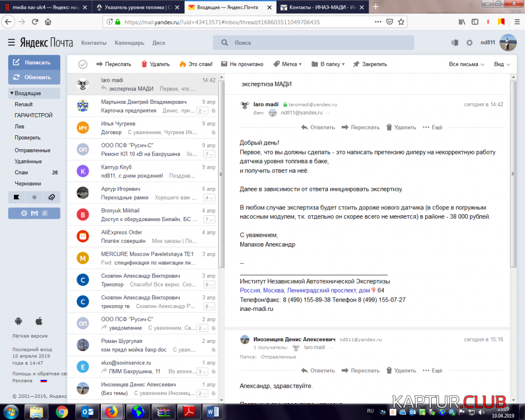The width and height of the screenshot is (525, 420).
Task: Collapse the Входящие folder tree
Action: pos(12,93)
